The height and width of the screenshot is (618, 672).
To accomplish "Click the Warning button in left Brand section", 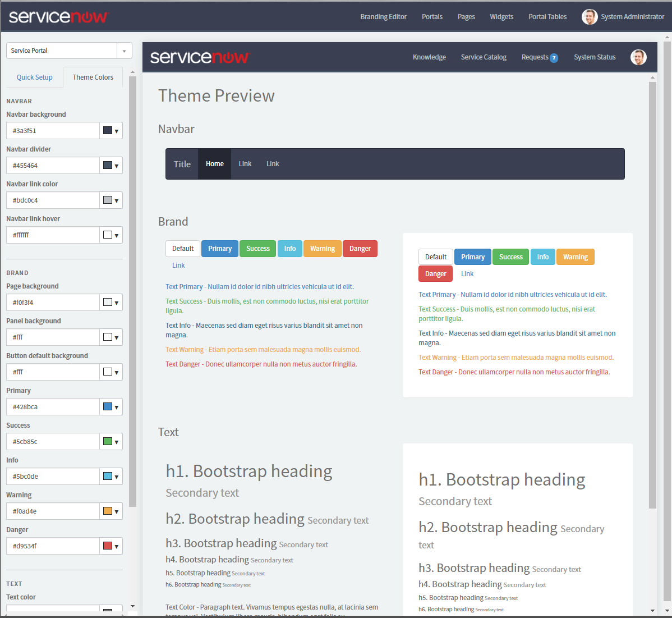I will click(323, 249).
